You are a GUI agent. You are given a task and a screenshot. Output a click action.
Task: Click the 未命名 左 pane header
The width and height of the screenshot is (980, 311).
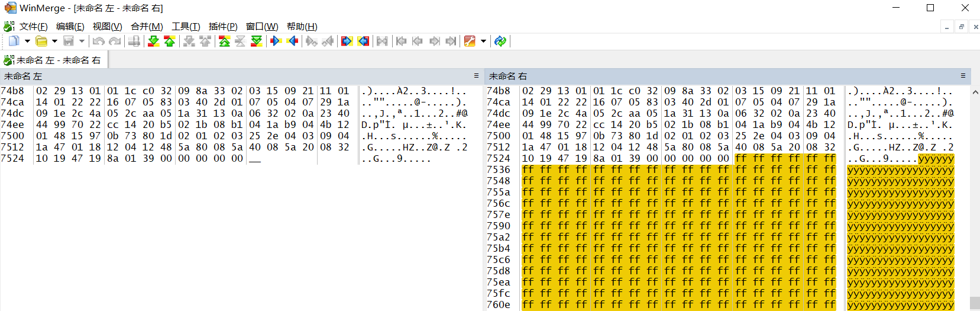(x=241, y=76)
